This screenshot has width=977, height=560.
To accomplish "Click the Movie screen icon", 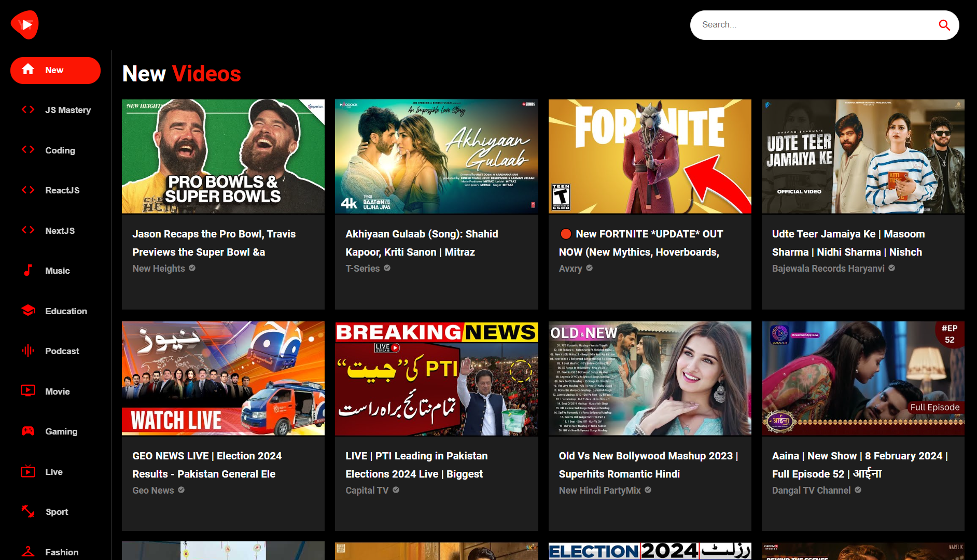I will tap(28, 391).
